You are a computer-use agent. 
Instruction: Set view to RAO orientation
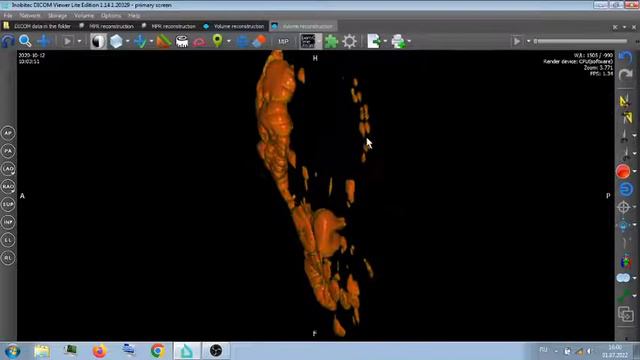(8, 187)
